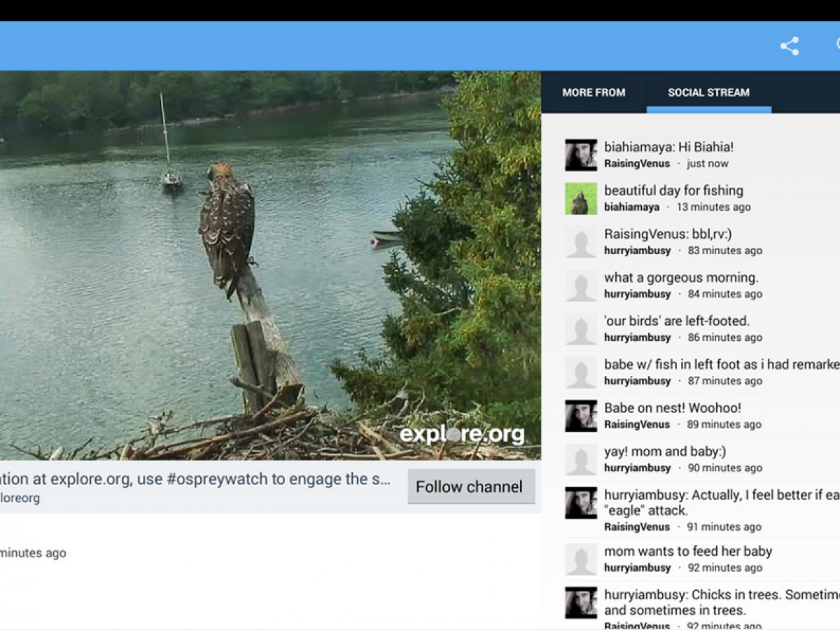Open the MORE FROM tab
The image size is (840, 630).
pyautogui.click(x=594, y=92)
